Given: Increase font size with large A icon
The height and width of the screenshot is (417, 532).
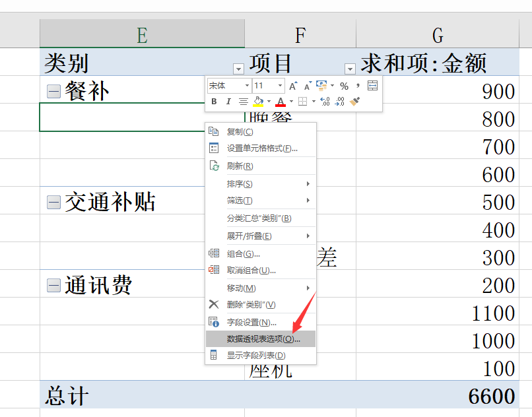Looking at the screenshot, I should pyautogui.click(x=293, y=86).
